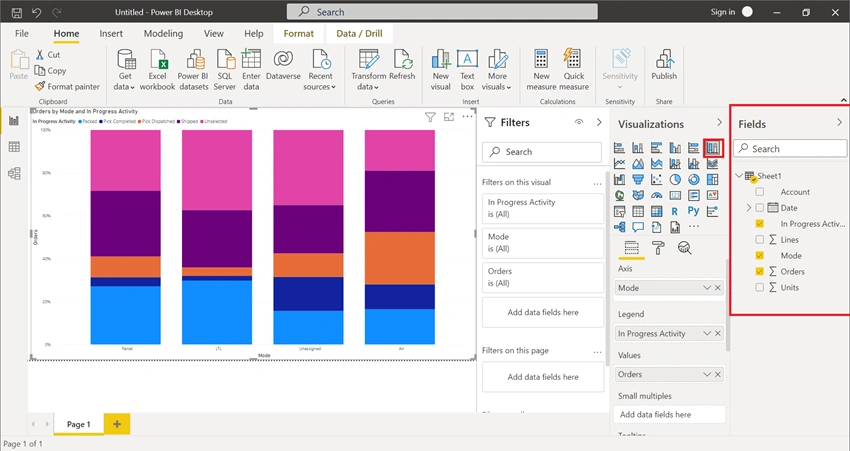The height and width of the screenshot is (451, 850).
Task: Check the Lines field checkbox
Action: click(x=759, y=240)
